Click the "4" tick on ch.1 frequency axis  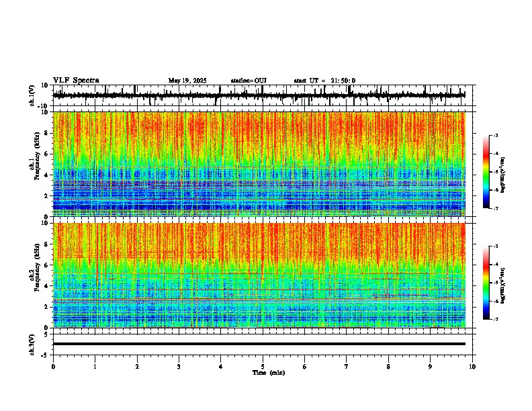(x=48, y=175)
